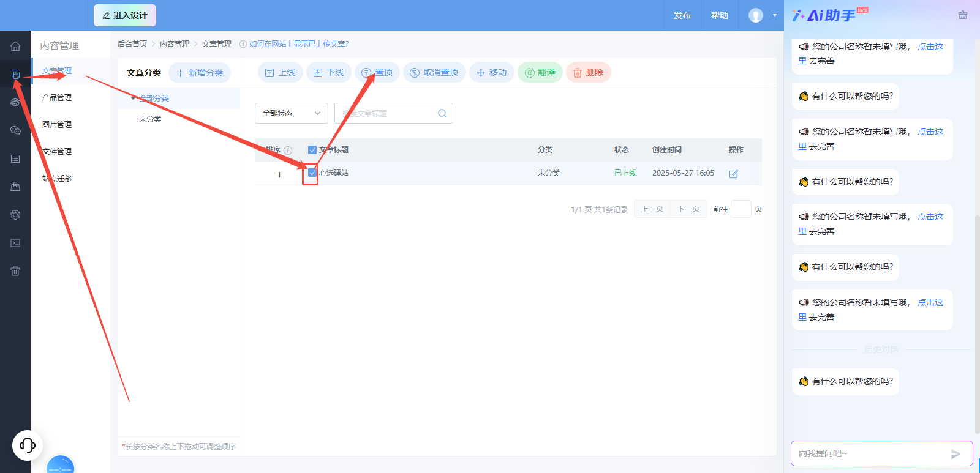Viewport: 980px width, 473px height.
Task: Select 文章管理 in the side menu
Action: pyautogui.click(x=57, y=71)
